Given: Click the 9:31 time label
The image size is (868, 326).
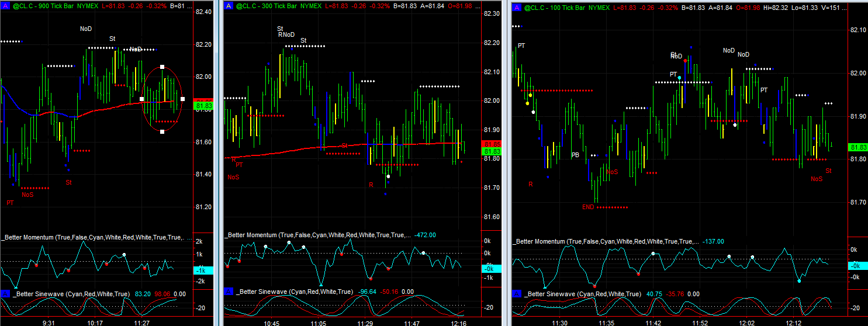Looking at the screenshot, I should tap(48, 322).
